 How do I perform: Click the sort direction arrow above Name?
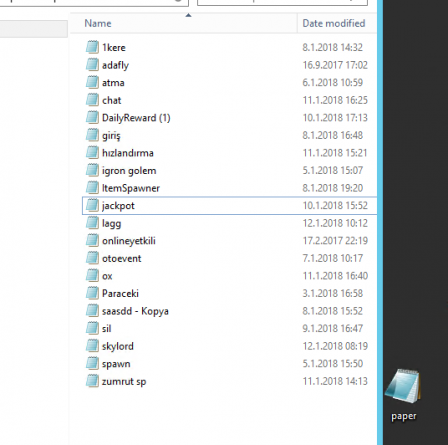[x=188, y=15]
